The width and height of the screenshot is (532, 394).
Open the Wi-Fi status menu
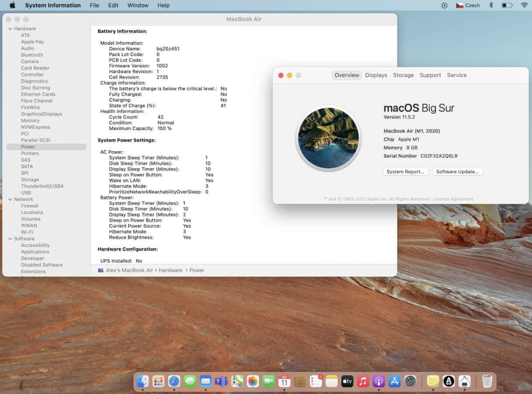(524, 5)
